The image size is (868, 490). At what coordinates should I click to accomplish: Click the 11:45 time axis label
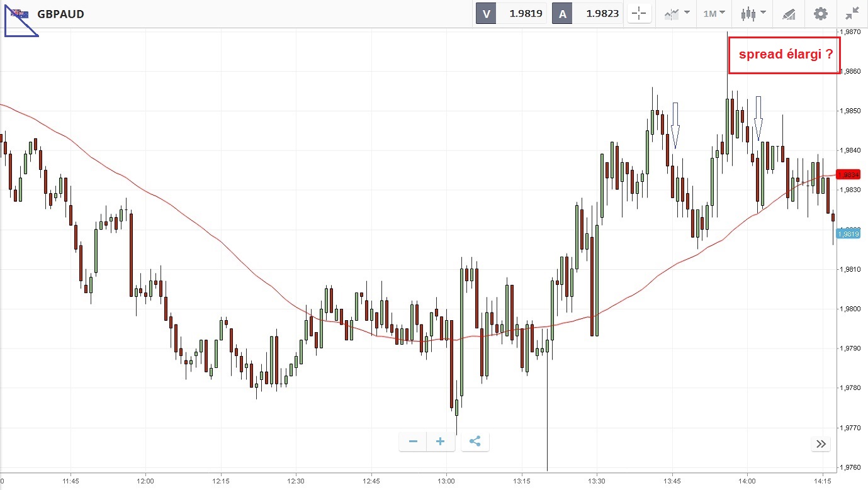tap(70, 482)
